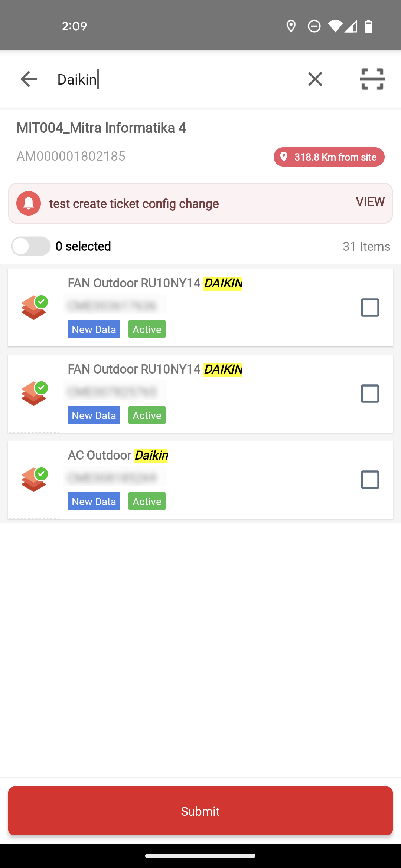Tap the 318.8 Km from site badge
This screenshot has width=401, height=868.
(x=329, y=157)
